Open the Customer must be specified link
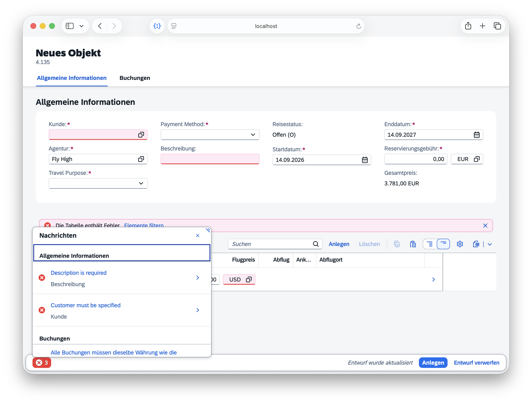 click(85, 305)
